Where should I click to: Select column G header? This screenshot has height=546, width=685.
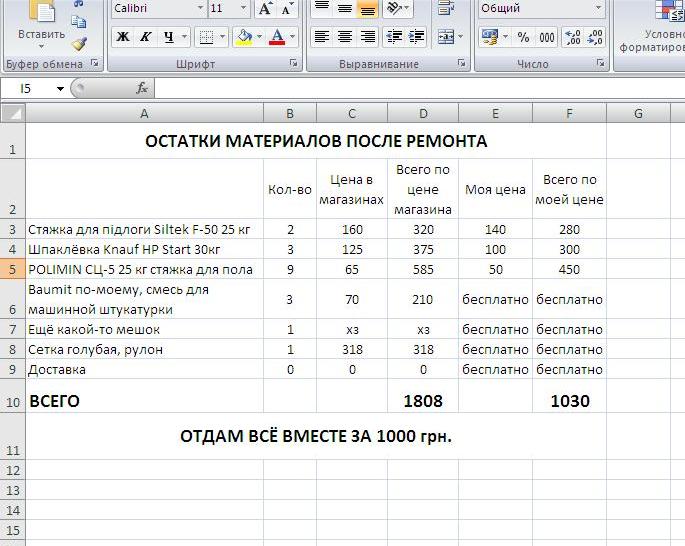pyautogui.click(x=638, y=114)
